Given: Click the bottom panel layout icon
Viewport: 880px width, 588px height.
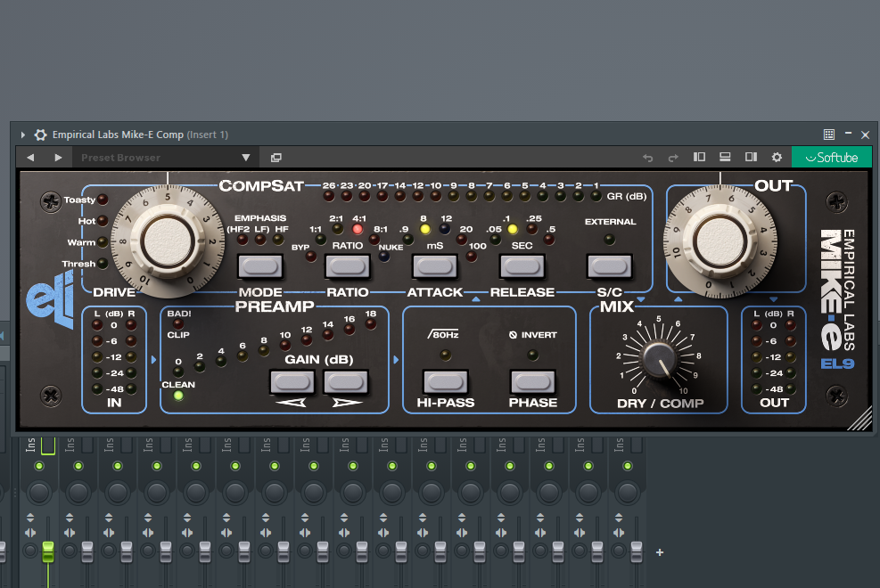Looking at the screenshot, I should [725, 157].
